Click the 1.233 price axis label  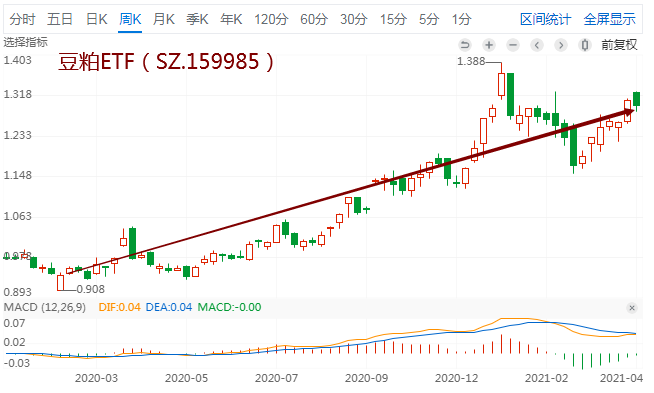point(18,136)
